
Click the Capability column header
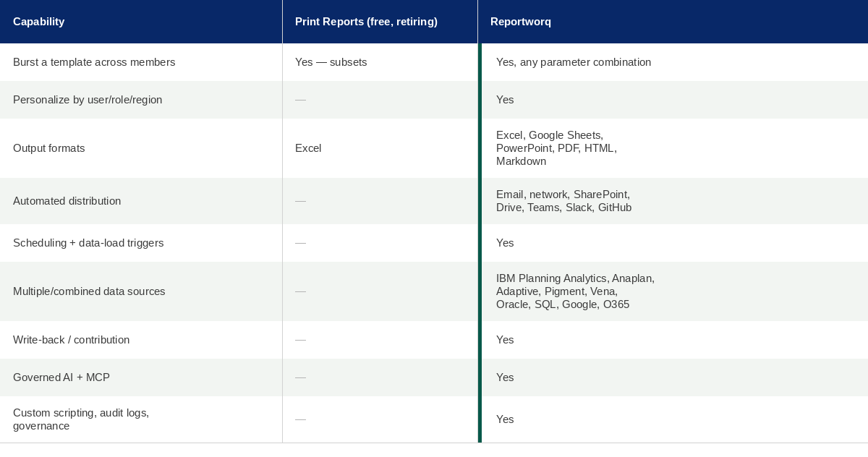[39, 22]
